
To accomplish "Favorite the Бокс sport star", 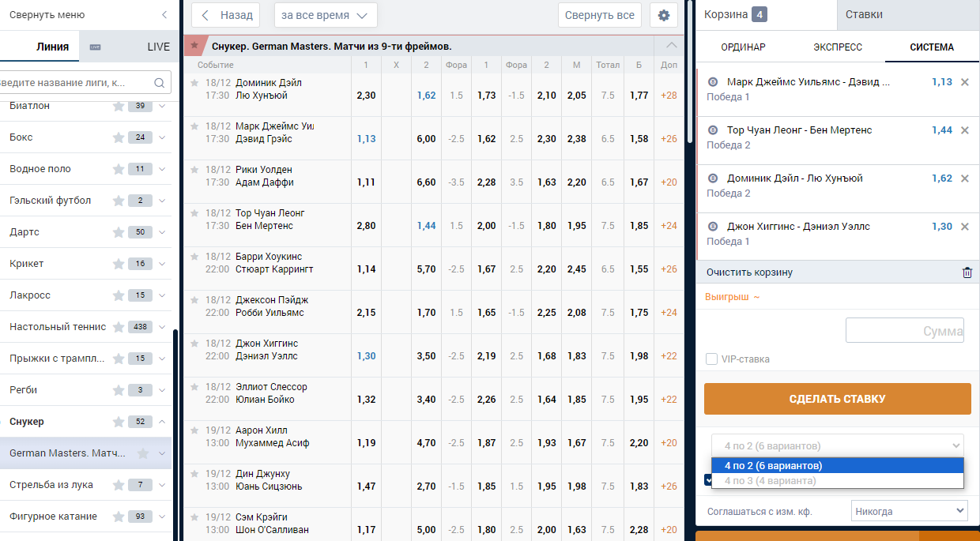I will point(119,137).
